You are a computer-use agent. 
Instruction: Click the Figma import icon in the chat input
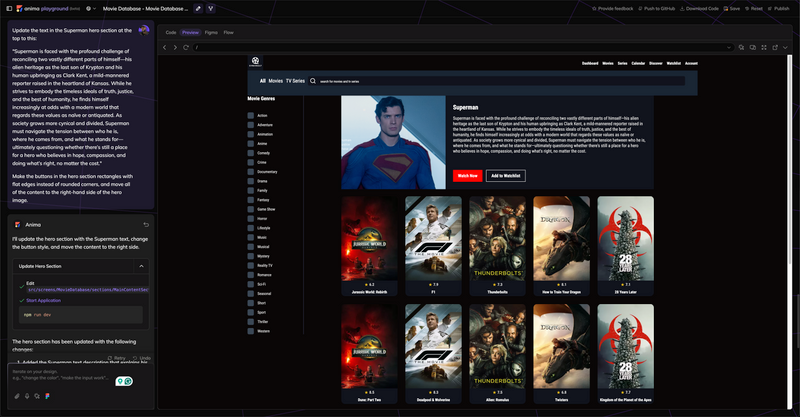point(47,396)
